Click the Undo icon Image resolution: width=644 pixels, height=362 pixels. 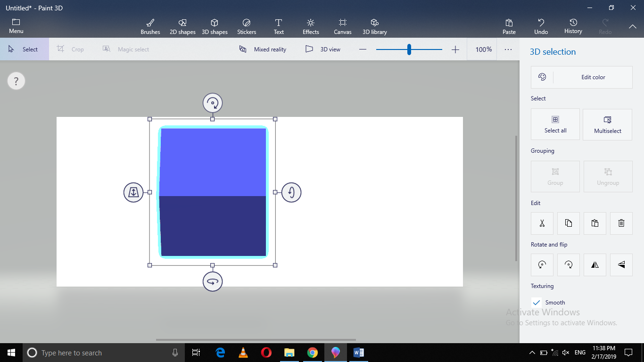point(541,26)
